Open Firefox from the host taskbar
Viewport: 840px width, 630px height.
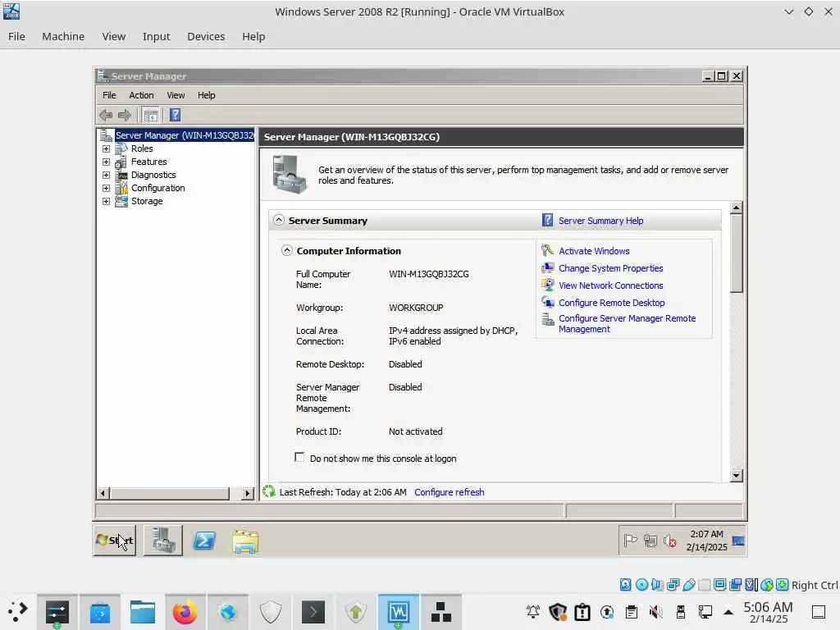tap(185, 612)
